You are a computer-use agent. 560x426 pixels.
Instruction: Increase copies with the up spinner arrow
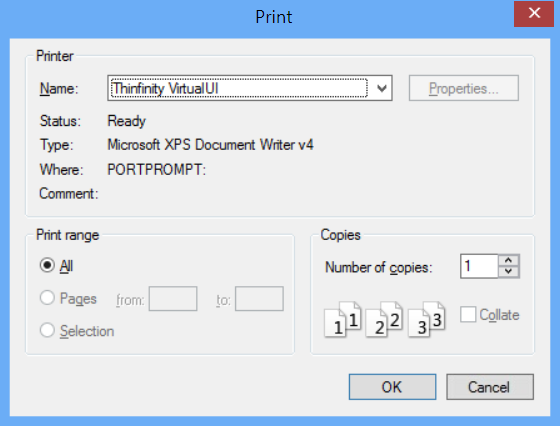coord(509,261)
